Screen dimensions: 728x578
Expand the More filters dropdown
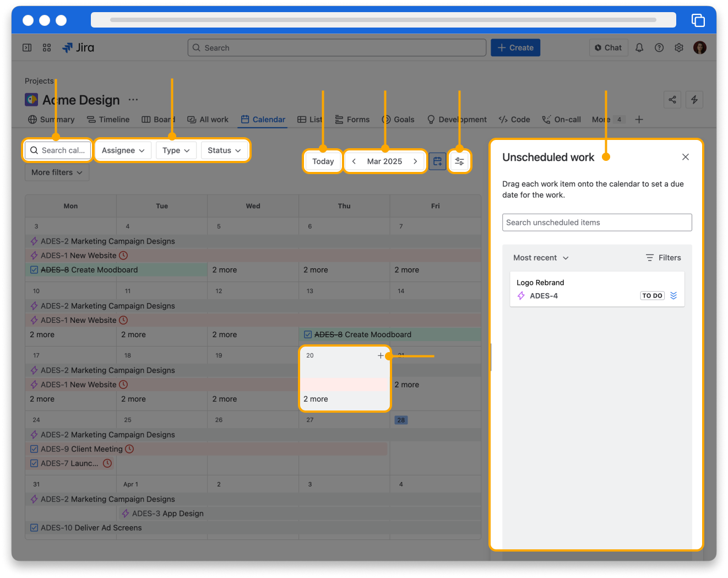coord(57,172)
